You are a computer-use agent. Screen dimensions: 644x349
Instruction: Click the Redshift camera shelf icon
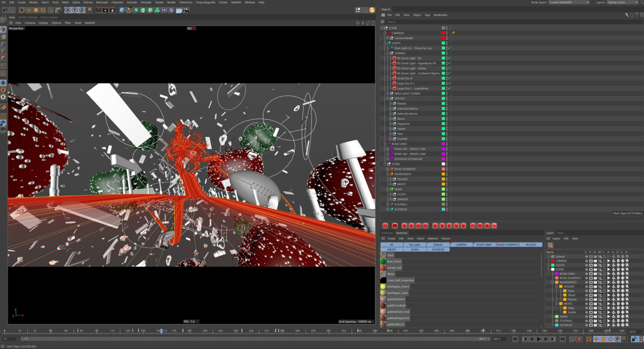pos(395,226)
